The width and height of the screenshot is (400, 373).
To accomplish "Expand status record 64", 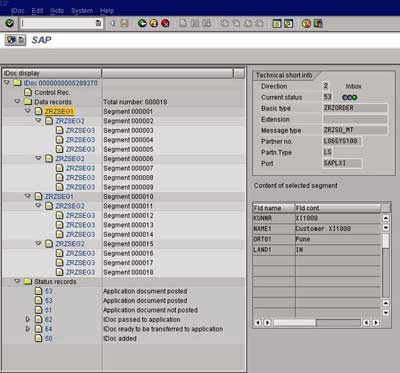I will click(x=28, y=329).
